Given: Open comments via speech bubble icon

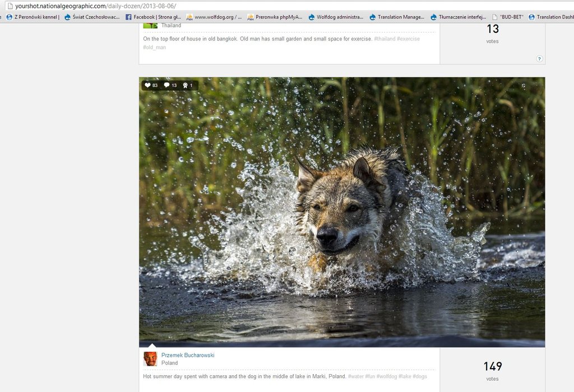Looking at the screenshot, I should 166,85.
